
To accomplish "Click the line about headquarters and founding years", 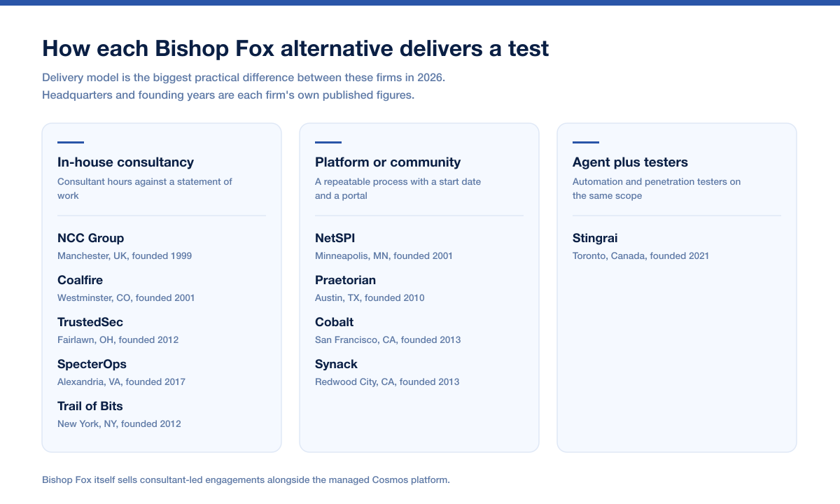I will tap(228, 95).
